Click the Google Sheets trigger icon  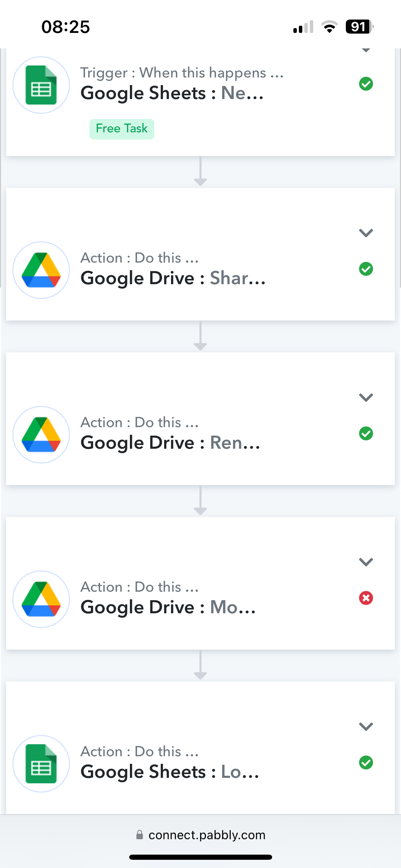tap(41, 85)
